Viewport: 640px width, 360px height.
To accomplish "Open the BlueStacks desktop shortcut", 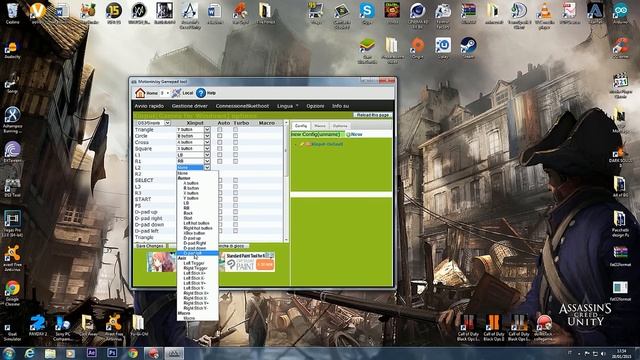I will tap(367, 50).
